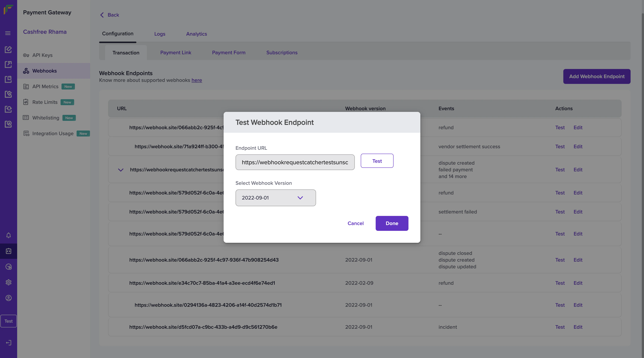Expand the webhookrequestcatcher row chevron
Viewport: 644px width, 358px height.
(x=121, y=170)
